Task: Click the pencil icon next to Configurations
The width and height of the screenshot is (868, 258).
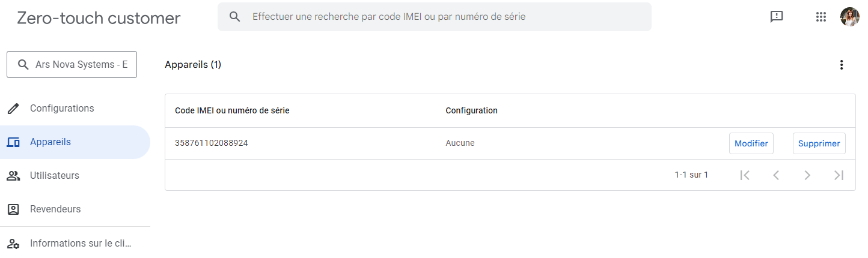Action: (x=13, y=109)
